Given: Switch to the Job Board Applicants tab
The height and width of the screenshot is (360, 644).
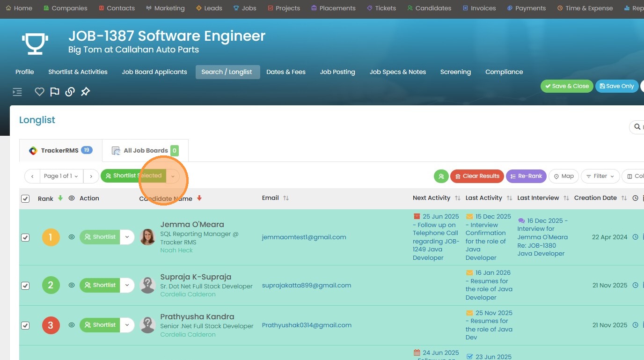Looking at the screenshot, I should pos(154,72).
